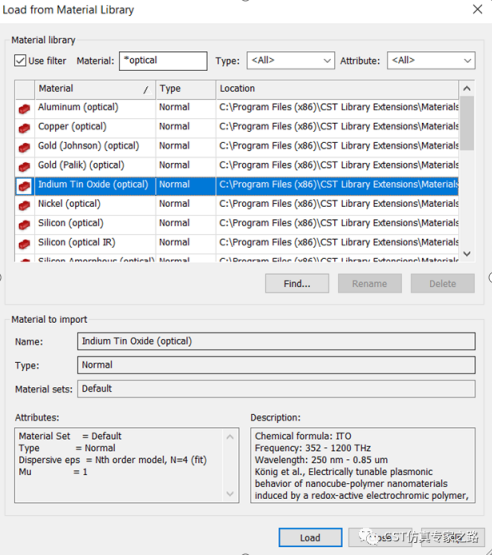Uncheck the Use filter checkbox
Viewport: 492px width, 555px height.
(x=20, y=61)
